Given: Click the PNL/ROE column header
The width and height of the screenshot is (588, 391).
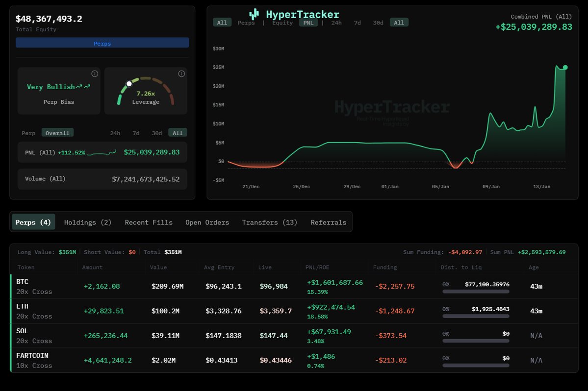Looking at the screenshot, I should (317, 267).
